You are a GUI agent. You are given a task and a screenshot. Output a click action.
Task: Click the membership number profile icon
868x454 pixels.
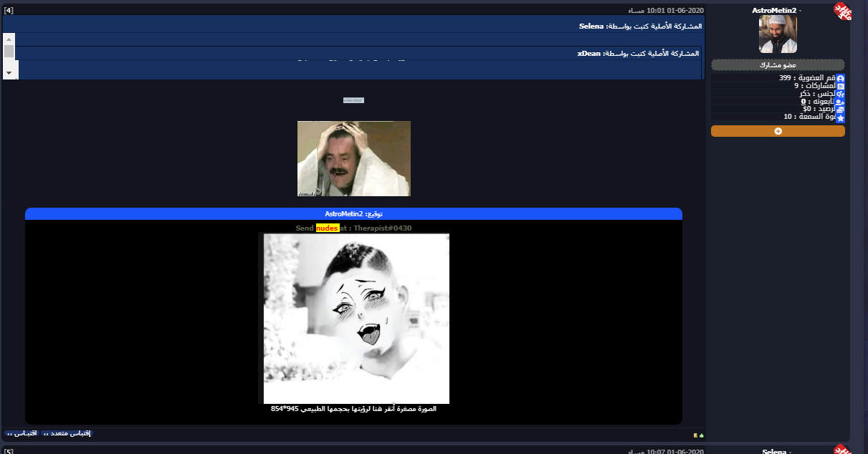[x=841, y=78]
